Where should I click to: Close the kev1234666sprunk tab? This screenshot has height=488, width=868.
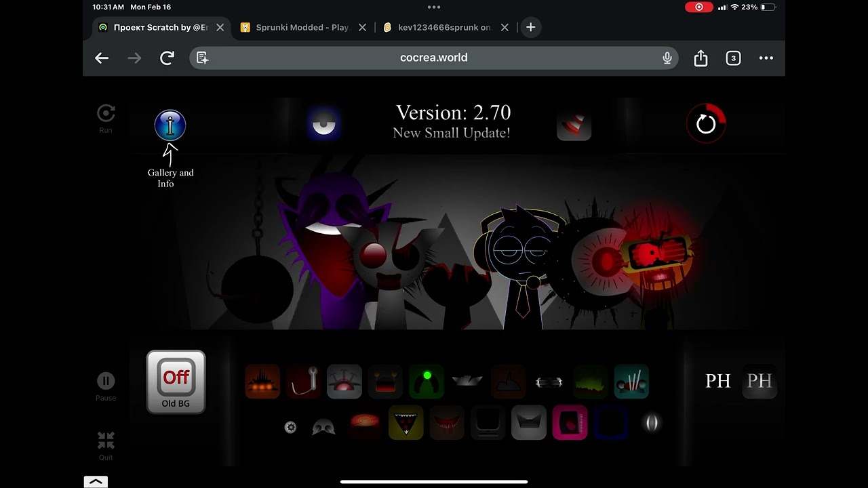[x=505, y=27]
